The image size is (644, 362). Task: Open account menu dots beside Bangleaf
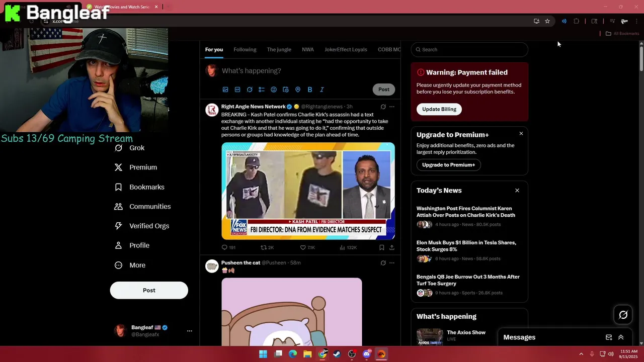click(190, 331)
